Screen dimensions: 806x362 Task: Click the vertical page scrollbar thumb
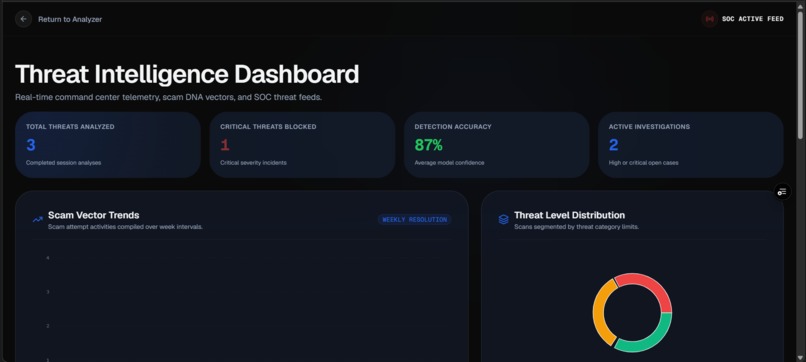coord(800,75)
